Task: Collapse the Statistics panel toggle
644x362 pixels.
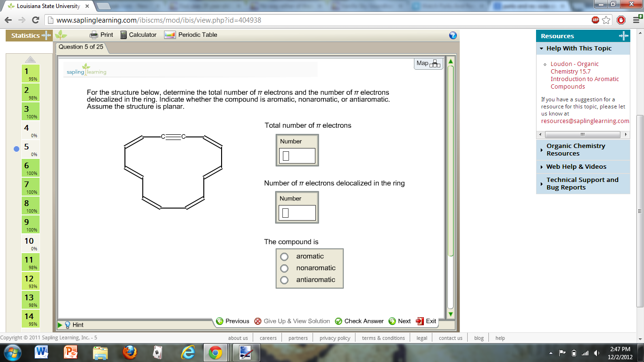Action: tap(46, 35)
